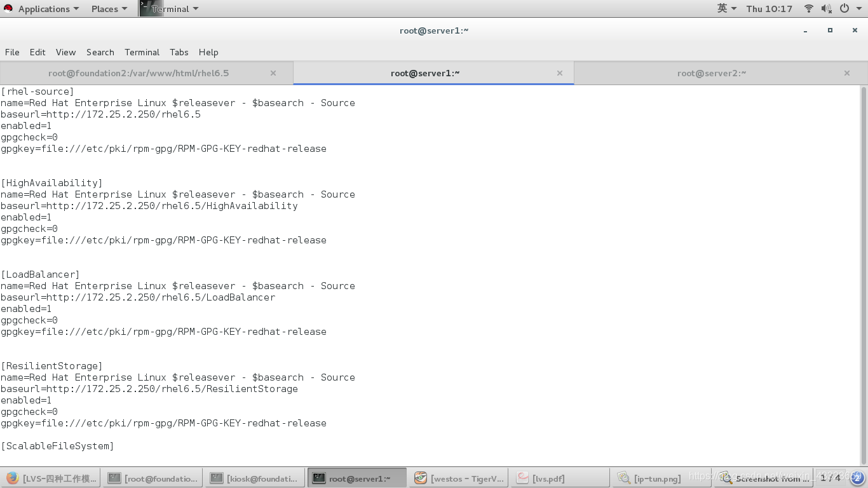
Task: Click baseurl line ending in rhel6.5/LoadBalancer
Action: point(138,297)
